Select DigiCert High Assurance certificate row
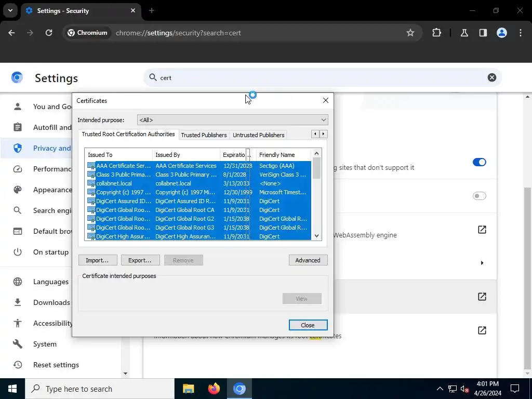The height and width of the screenshot is (399, 532). (198, 236)
